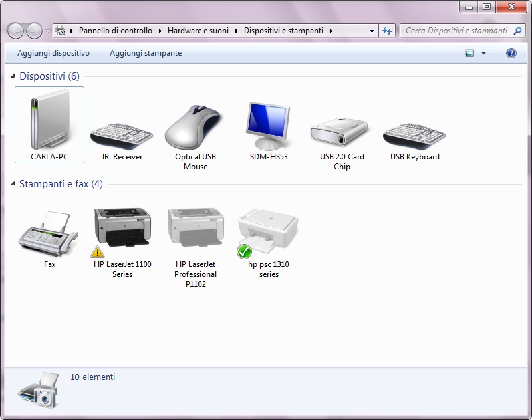
Task: Select the HP LaserJet Professional P1102 printer icon
Action: pos(196,227)
